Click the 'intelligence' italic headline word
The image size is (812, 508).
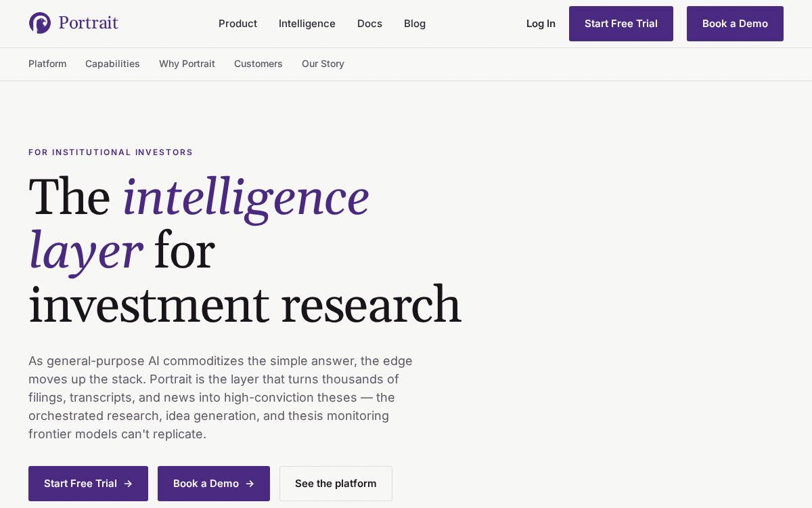246,198
